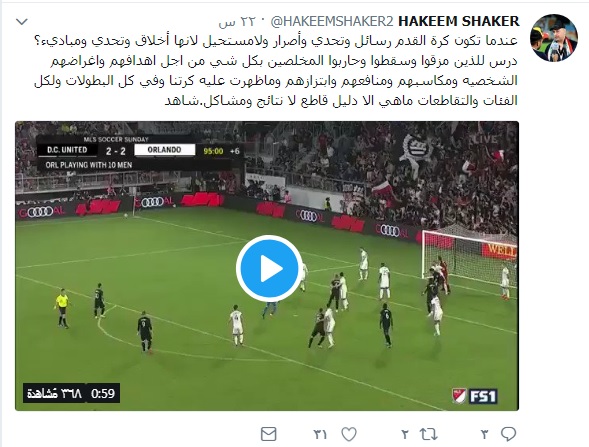Click the ORLANDO team label on scoreboard
Screen dimensions: 589x447
coord(165,150)
